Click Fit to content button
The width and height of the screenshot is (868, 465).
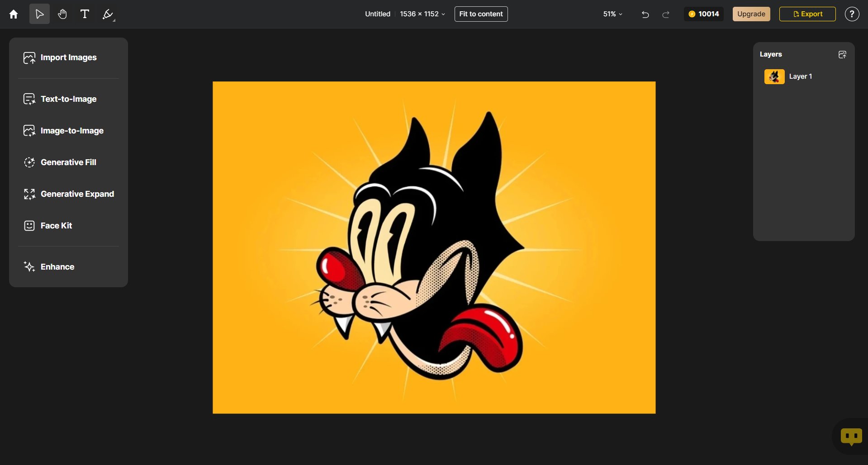481,14
